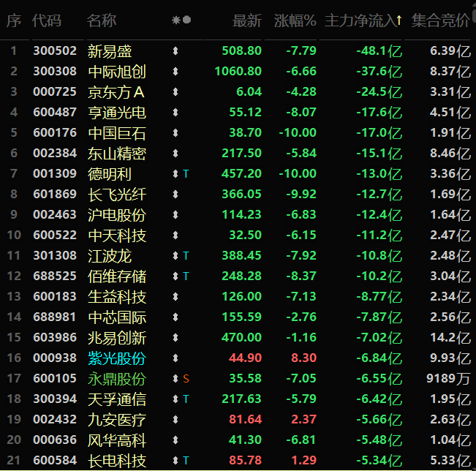476x471 pixels.
Task: Select stock name 长电科技
Action: click(x=117, y=461)
